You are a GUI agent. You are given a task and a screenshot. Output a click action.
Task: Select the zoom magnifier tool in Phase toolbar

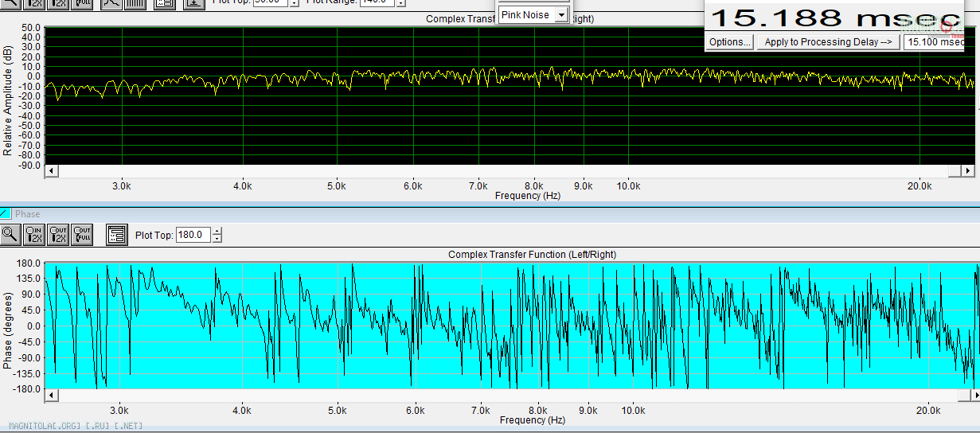[x=10, y=234]
